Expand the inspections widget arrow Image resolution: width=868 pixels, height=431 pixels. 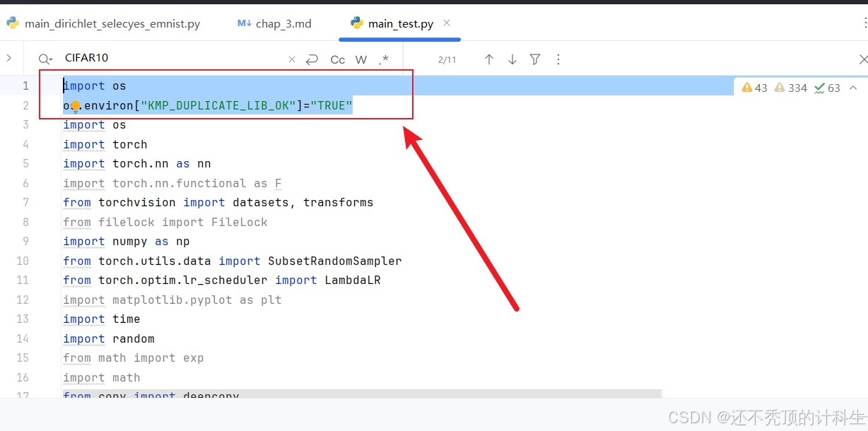click(x=852, y=88)
